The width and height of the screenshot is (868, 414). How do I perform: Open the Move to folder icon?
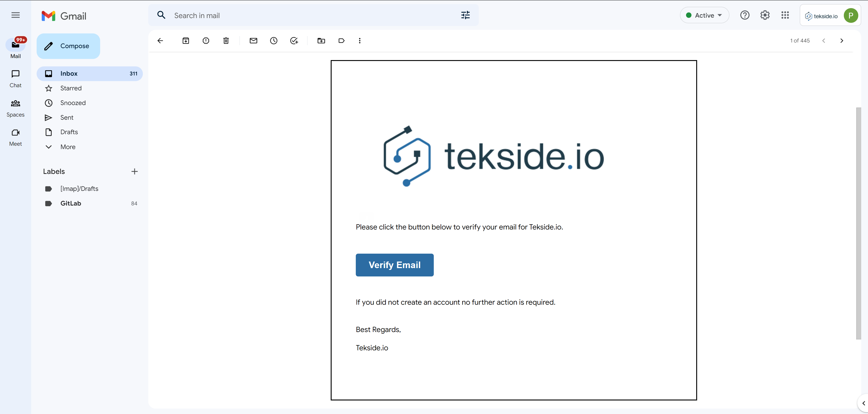pyautogui.click(x=321, y=41)
